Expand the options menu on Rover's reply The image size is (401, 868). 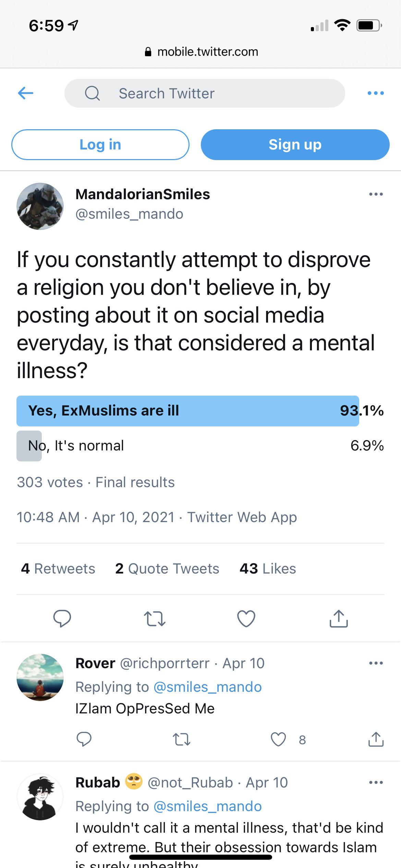coord(376,663)
